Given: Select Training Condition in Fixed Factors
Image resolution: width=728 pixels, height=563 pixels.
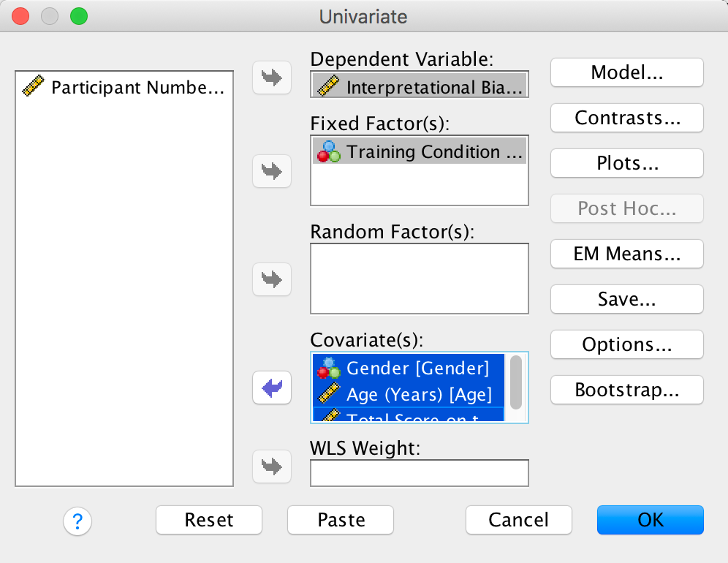Looking at the screenshot, I should [x=420, y=151].
